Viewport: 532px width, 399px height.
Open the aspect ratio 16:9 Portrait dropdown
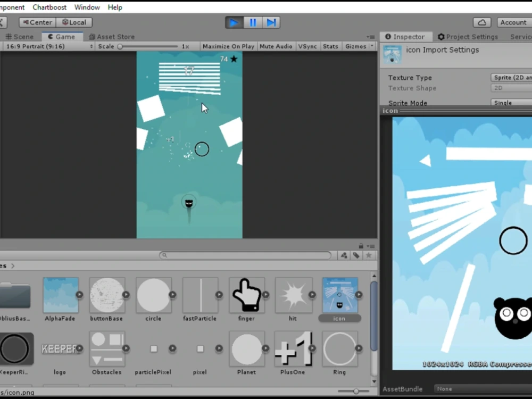tap(49, 46)
